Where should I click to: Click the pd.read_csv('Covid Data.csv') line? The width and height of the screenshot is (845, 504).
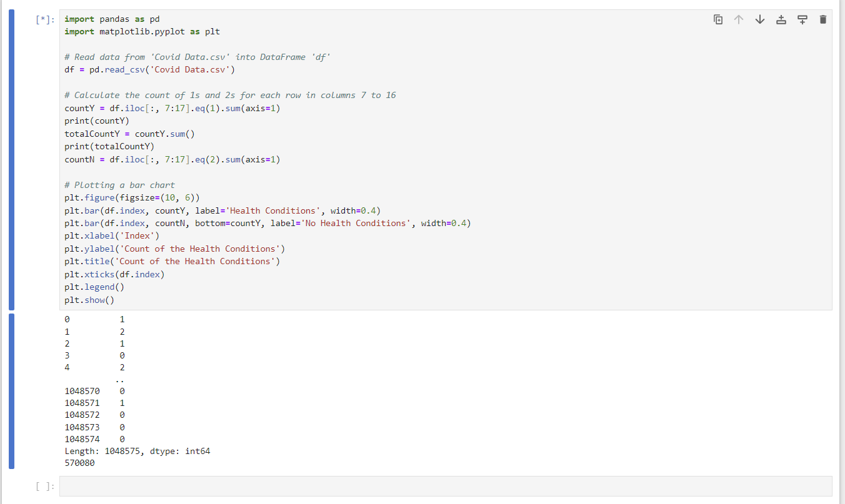[x=149, y=69]
